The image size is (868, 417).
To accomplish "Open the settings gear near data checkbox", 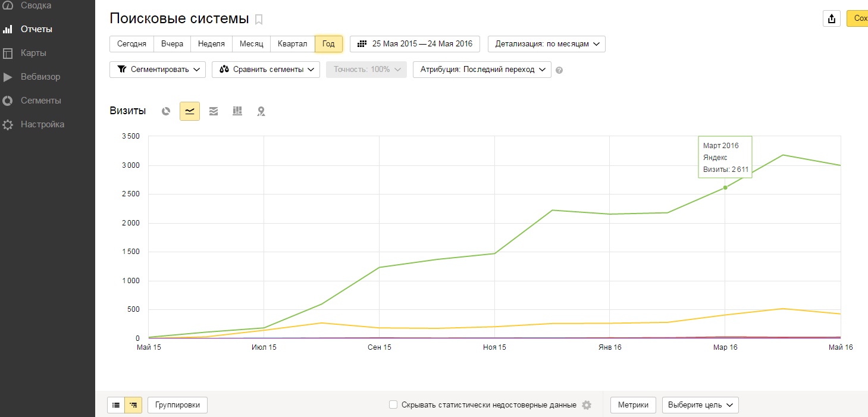I will (587, 405).
